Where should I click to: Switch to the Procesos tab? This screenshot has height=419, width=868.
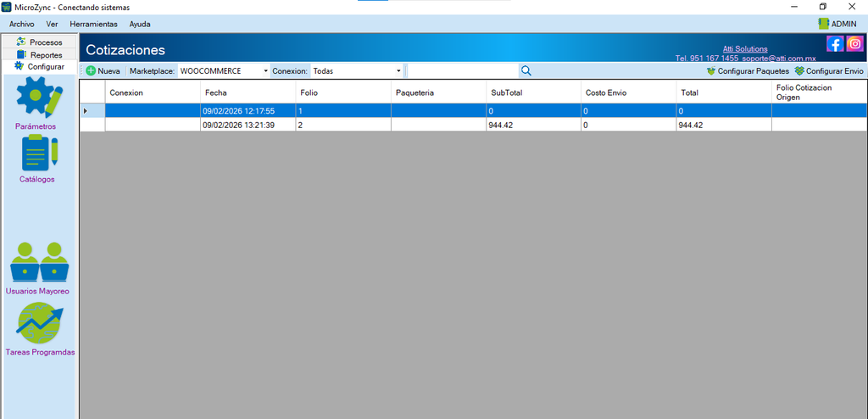coord(40,42)
